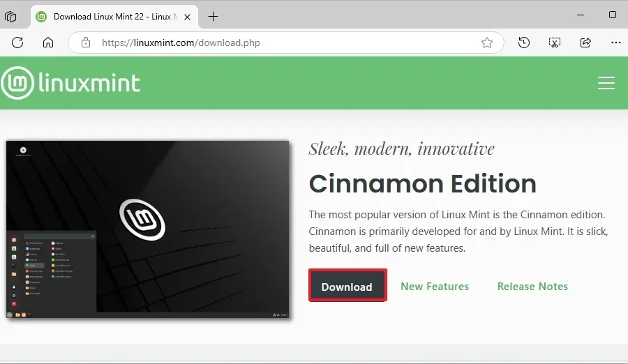Screen dimensions: 628x364
Task: Open a new browser tab
Action: pyautogui.click(x=213, y=17)
